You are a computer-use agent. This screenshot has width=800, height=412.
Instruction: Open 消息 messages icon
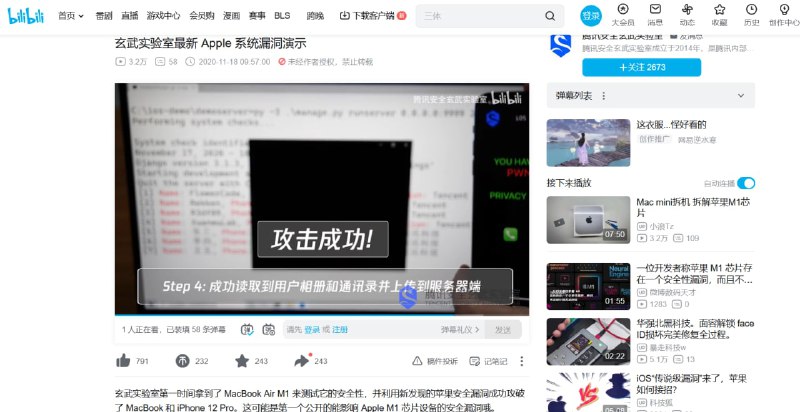point(655,15)
